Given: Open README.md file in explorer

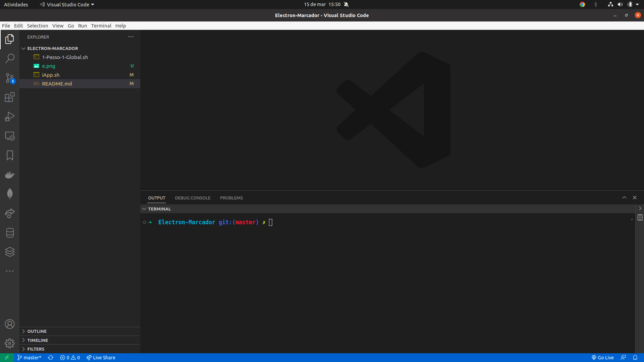Looking at the screenshot, I should (x=57, y=84).
